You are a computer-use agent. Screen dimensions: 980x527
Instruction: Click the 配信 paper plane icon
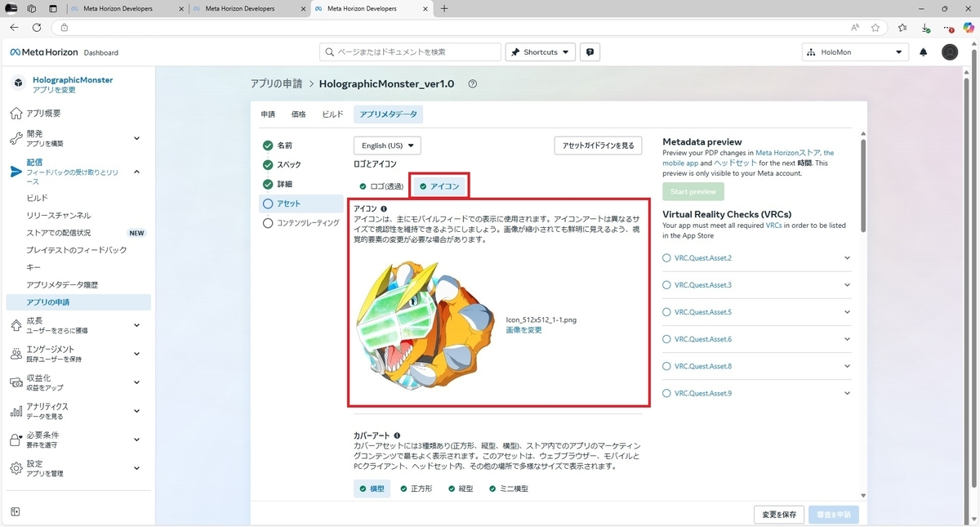16,171
